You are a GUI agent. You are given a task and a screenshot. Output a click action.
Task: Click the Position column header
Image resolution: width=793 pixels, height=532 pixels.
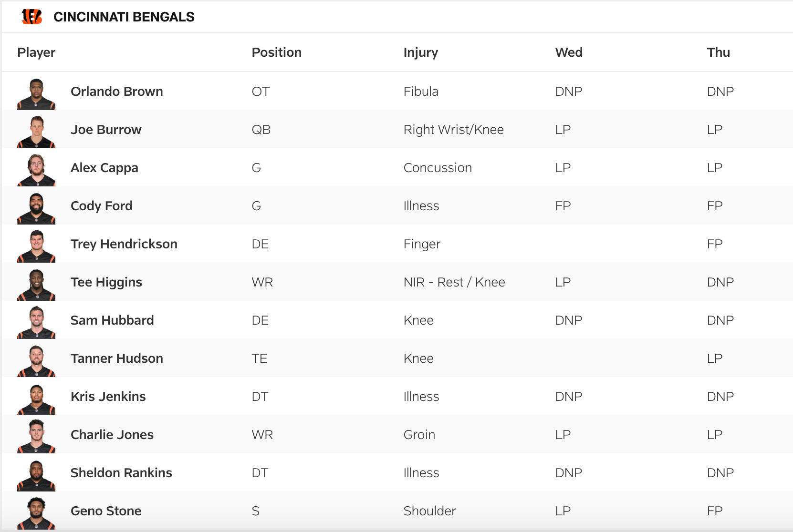coord(276,52)
